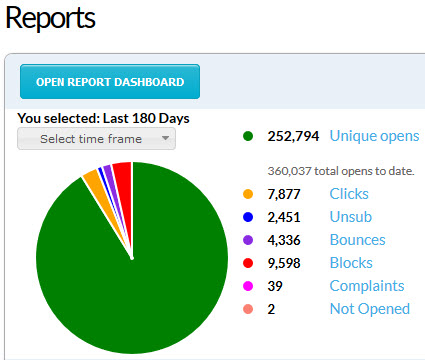This screenshot has width=425, height=360.
Task: Open the Clicks report link
Action: 349,194
